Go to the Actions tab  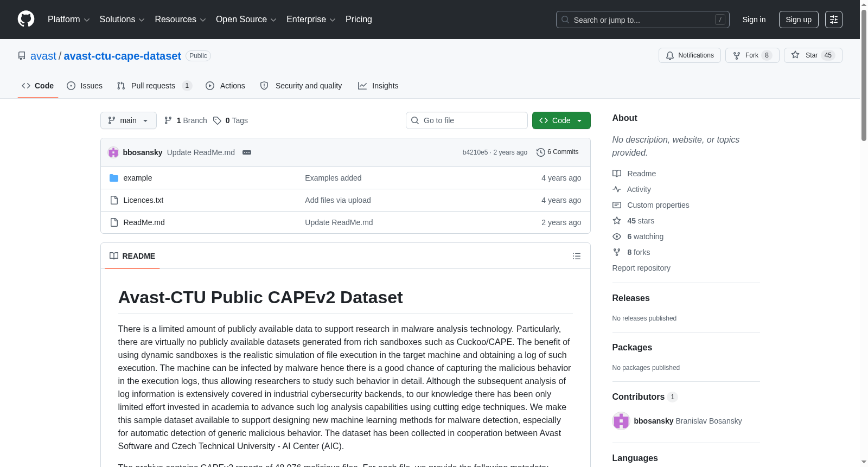pos(225,86)
